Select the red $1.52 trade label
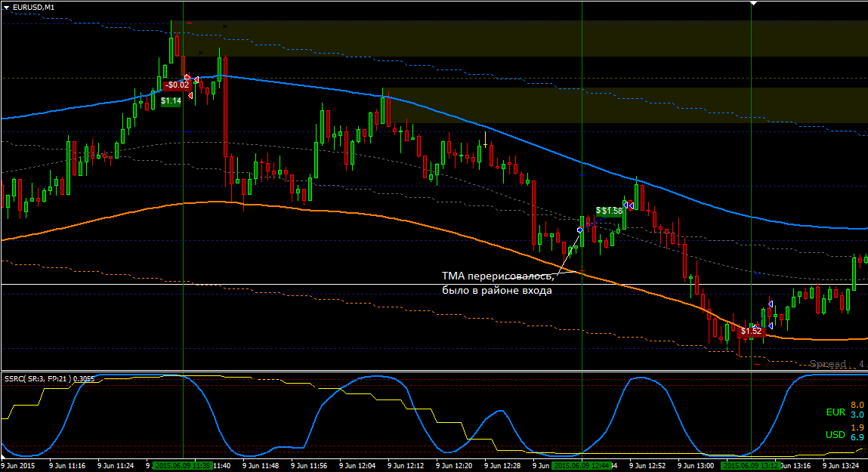Screen dimensions: 868x472 tap(751, 331)
